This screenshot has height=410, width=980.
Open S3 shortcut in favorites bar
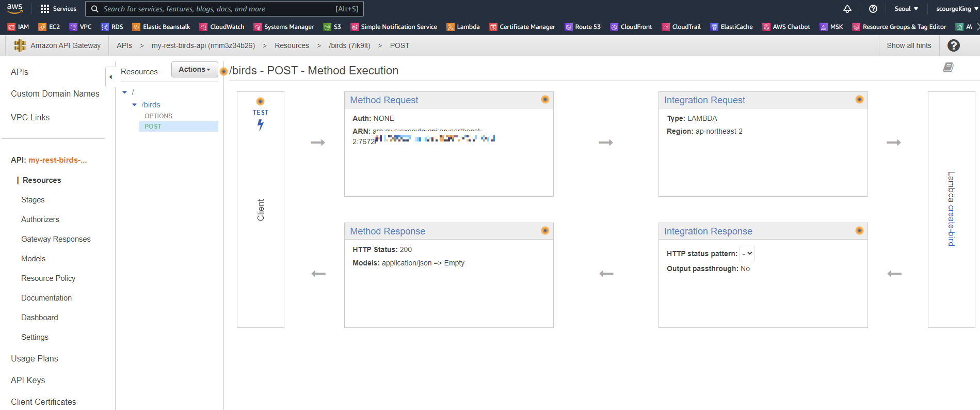pyautogui.click(x=332, y=27)
